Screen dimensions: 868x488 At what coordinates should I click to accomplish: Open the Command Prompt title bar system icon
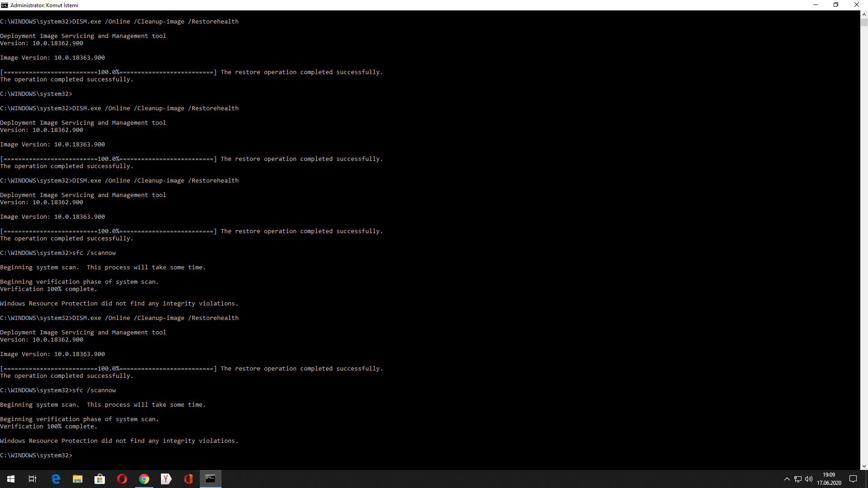pyautogui.click(x=5, y=5)
